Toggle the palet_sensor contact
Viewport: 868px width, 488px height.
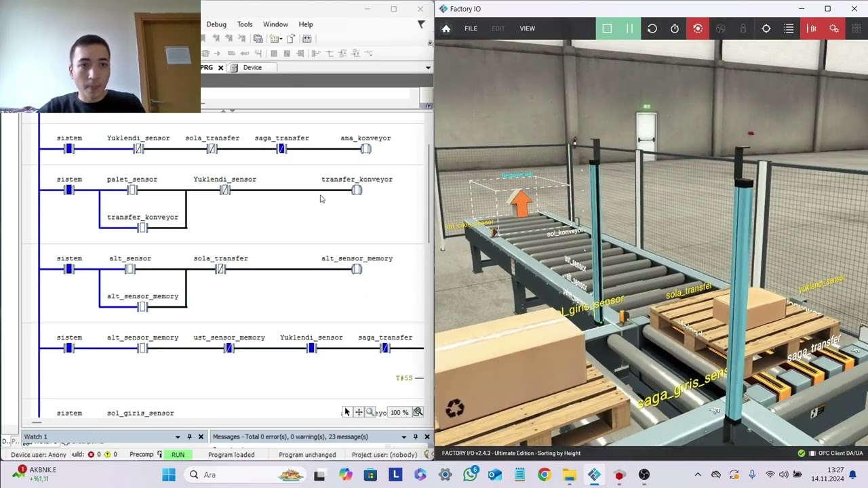[x=132, y=190]
